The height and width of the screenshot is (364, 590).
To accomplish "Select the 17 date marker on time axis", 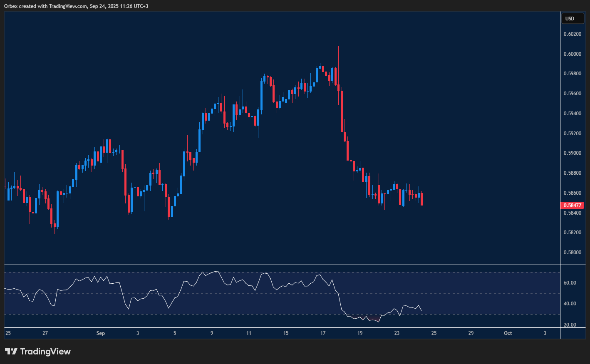I will (x=323, y=333).
